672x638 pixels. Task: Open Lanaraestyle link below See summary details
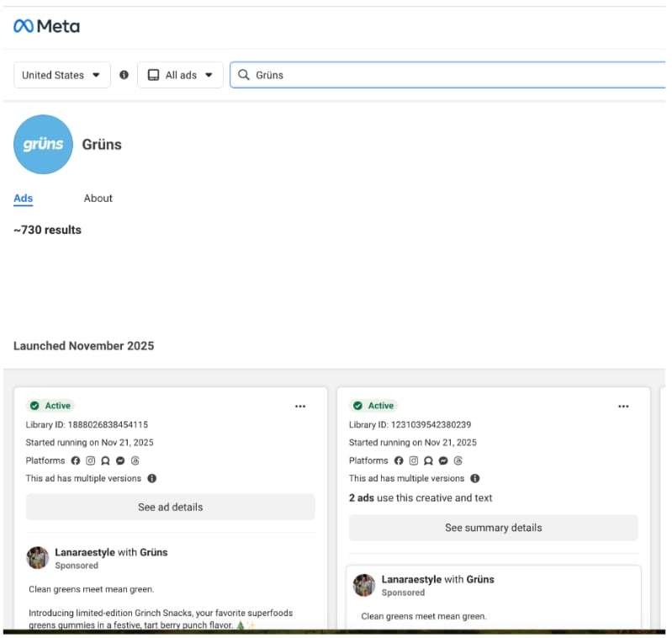coord(411,579)
